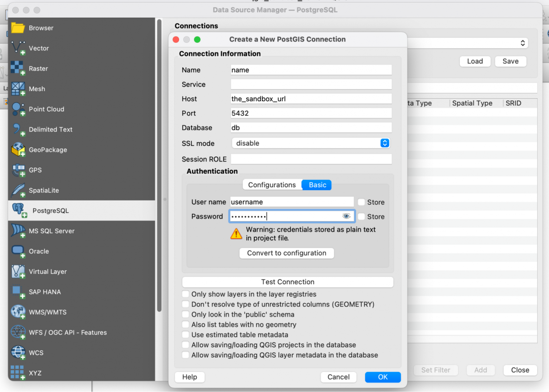The width and height of the screenshot is (549, 392).
Task: Switch to the Configurations authentication tab
Action: (x=272, y=185)
